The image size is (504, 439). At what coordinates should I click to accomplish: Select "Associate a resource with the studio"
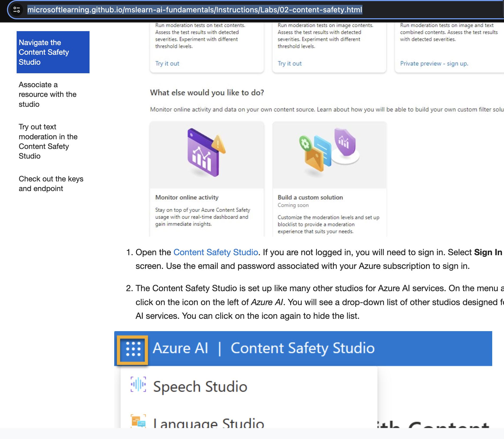point(47,94)
